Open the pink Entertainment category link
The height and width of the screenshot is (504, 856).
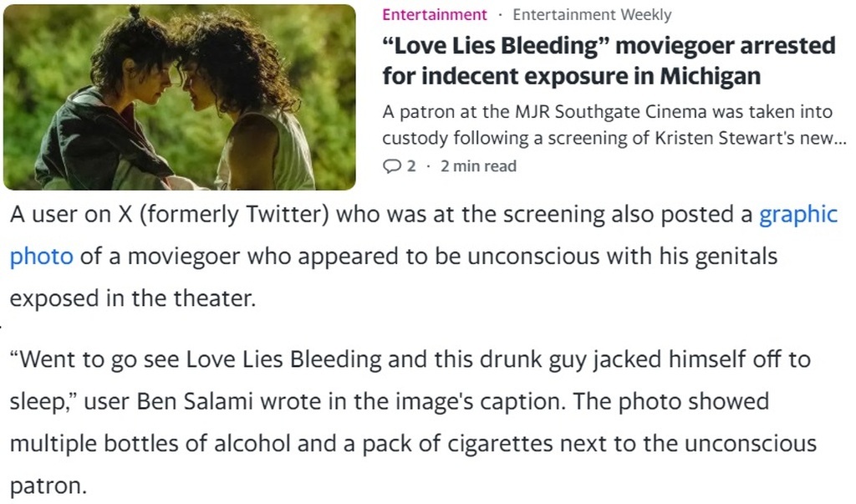coord(435,15)
